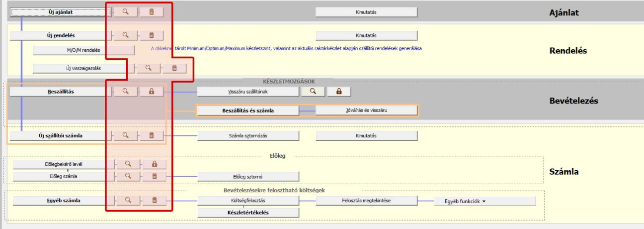Click the Készletértékelés button
This screenshot has width=644, height=229.
coord(248,213)
